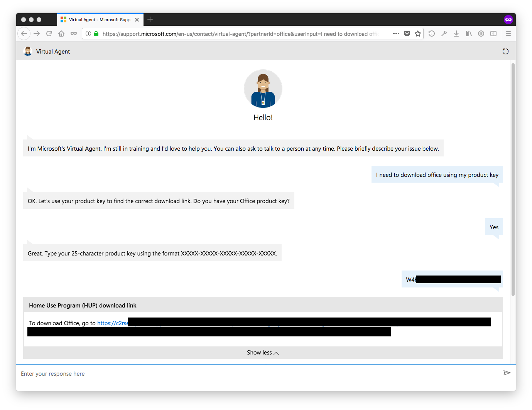Collapse the card with Show less

click(x=263, y=353)
